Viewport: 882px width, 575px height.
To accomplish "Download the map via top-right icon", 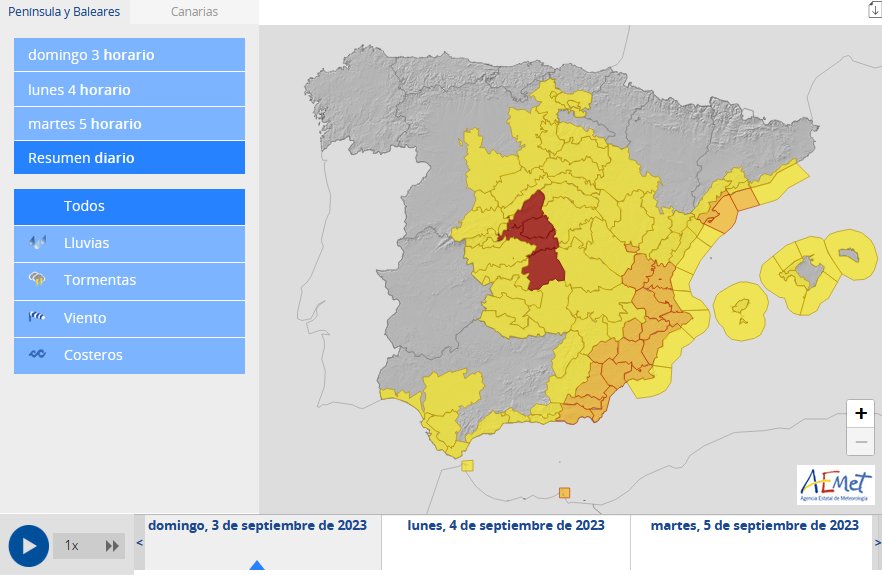I will pos(875,10).
